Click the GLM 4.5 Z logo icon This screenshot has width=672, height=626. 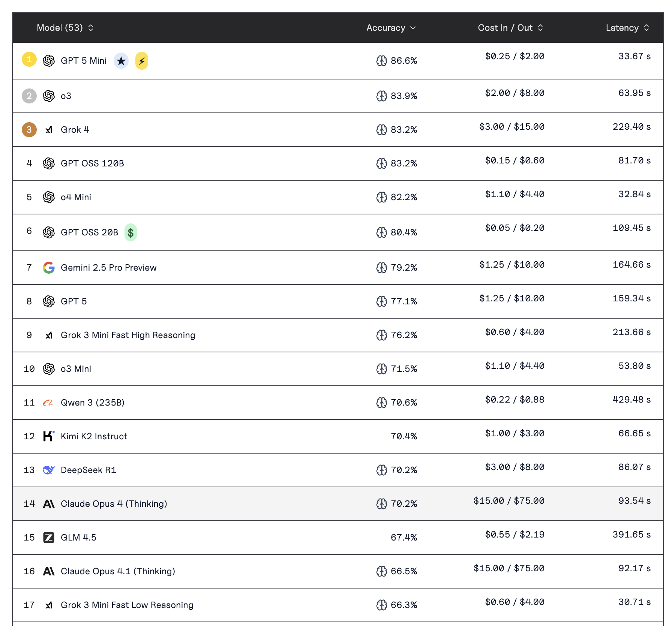tap(49, 538)
